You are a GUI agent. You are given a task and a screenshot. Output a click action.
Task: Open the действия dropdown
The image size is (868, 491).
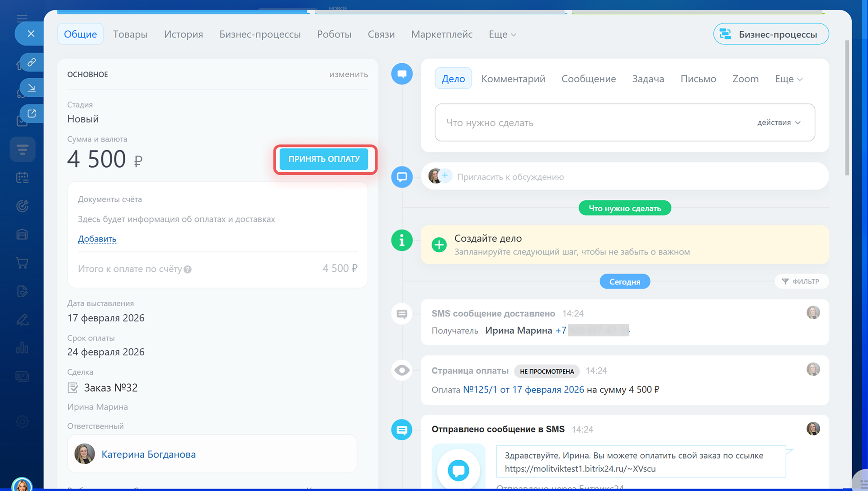[x=778, y=123]
